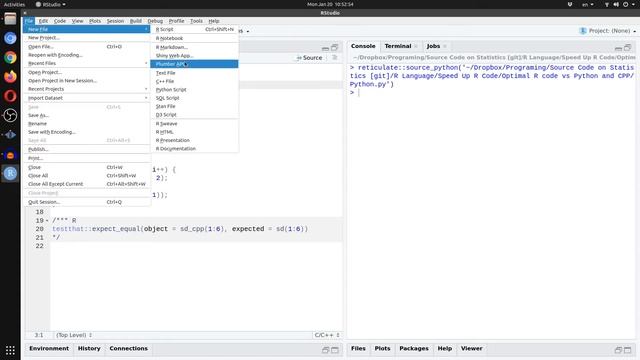Maximize the Files pane

coord(628,350)
